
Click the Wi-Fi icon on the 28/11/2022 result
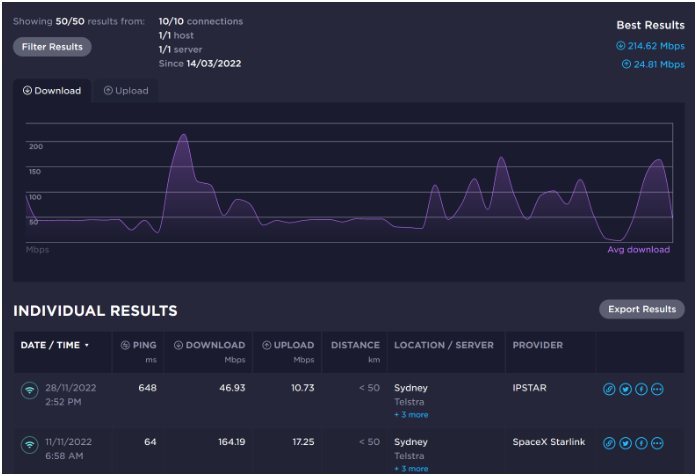tap(29, 391)
